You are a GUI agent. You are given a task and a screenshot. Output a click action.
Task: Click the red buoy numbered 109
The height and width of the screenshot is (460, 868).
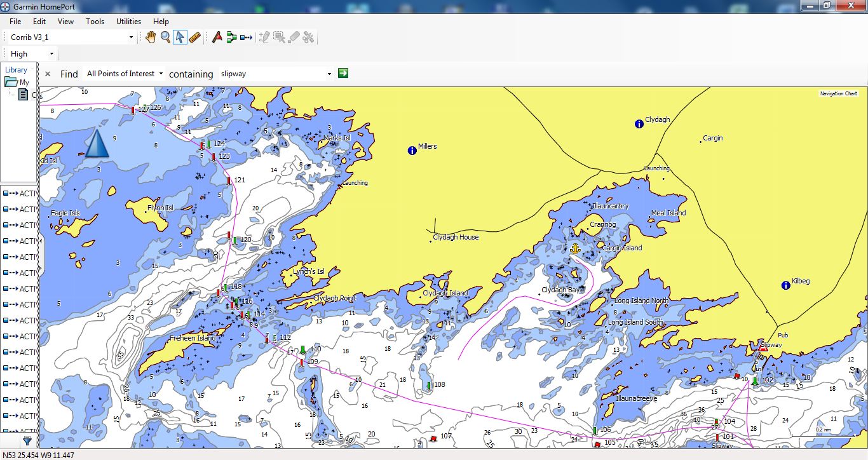pos(302,362)
